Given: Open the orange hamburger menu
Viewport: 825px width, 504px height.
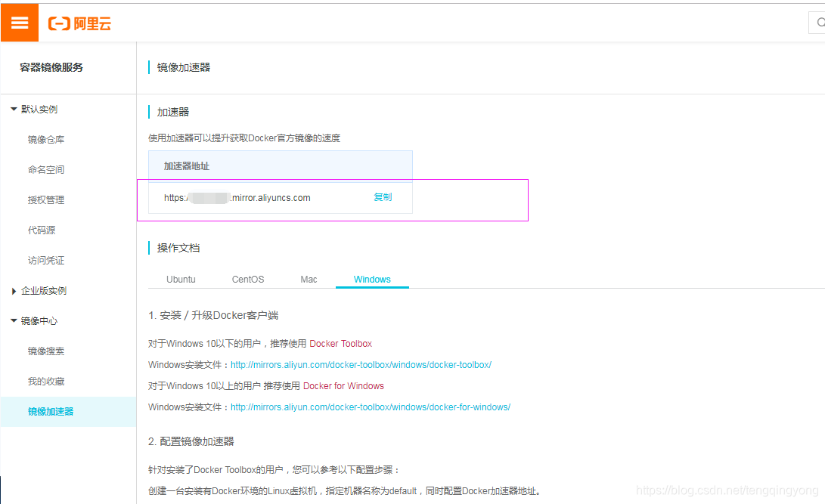Looking at the screenshot, I should 20,23.
